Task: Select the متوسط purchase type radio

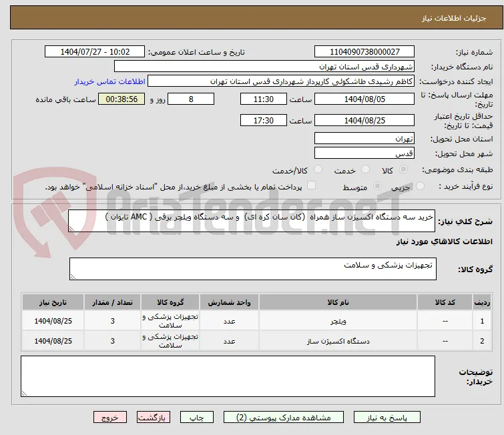Action: [377, 186]
